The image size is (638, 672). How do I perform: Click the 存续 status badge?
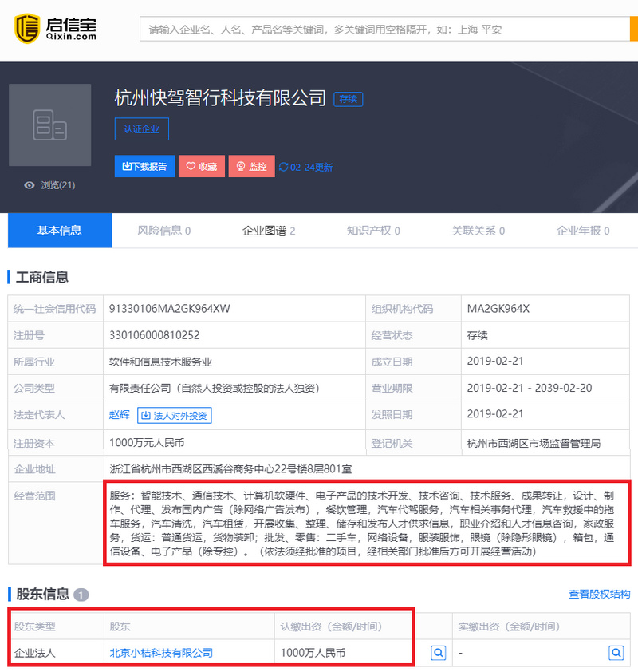(349, 99)
